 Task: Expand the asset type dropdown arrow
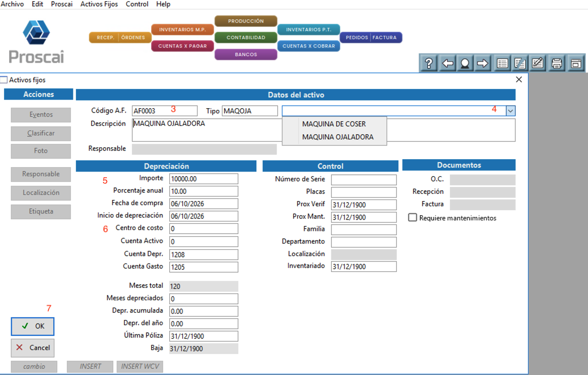pyautogui.click(x=510, y=110)
